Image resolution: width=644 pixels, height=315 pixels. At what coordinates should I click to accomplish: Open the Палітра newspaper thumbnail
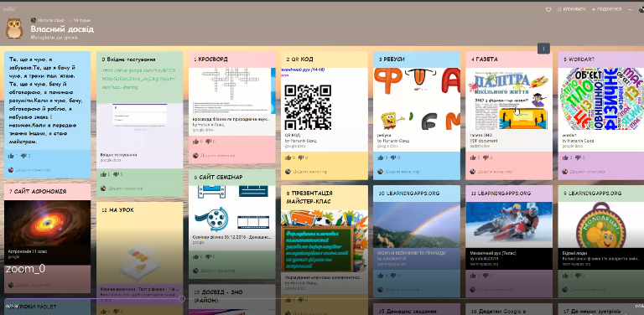point(509,99)
